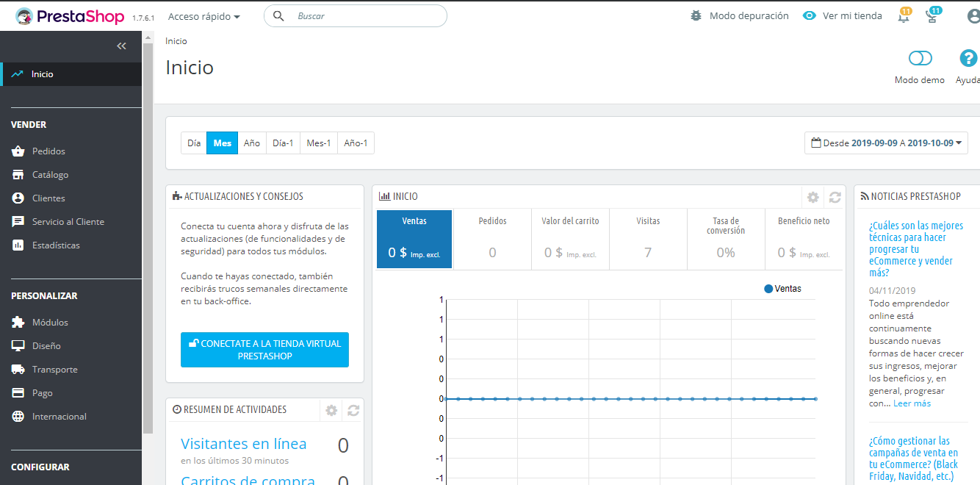Click the Modo depuración bug icon
Screen dimensions: 980x485
click(x=696, y=15)
